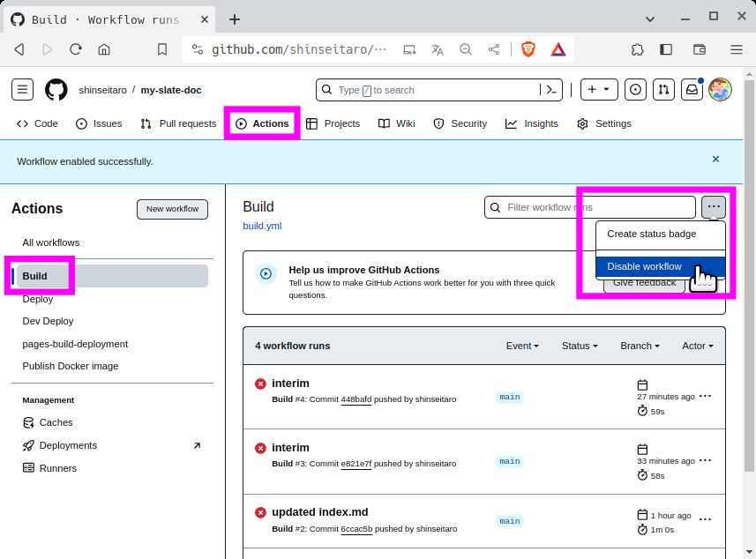This screenshot has width=756, height=559.
Task: Open options for the Build #4 run
Action: click(x=705, y=396)
